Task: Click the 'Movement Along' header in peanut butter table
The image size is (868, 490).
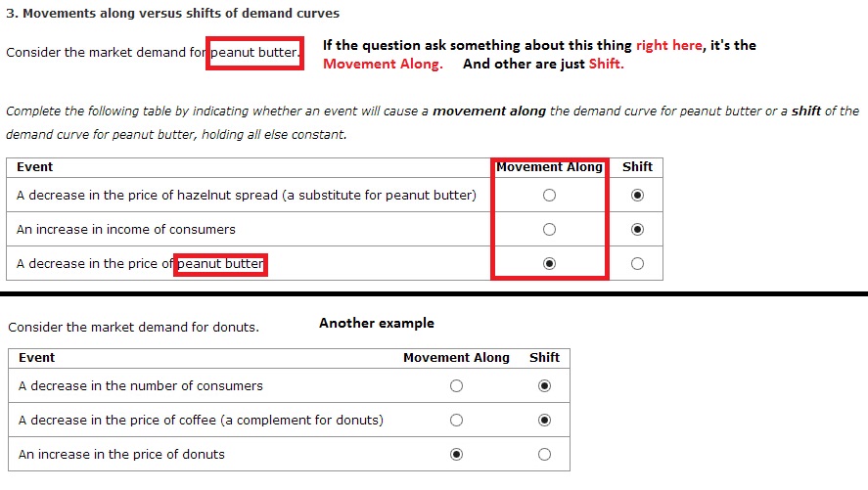Action: tap(549, 167)
